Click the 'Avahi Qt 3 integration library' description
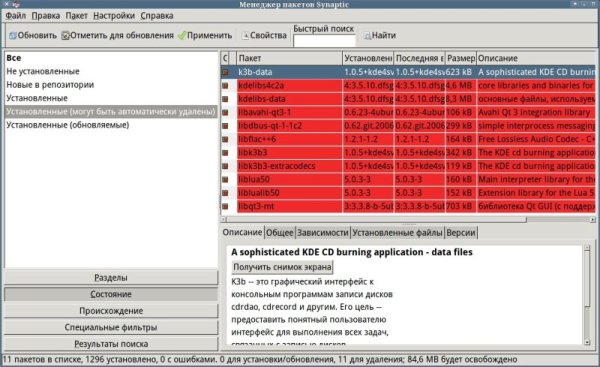Image resolution: width=600 pixels, height=367 pixels. 534,112
